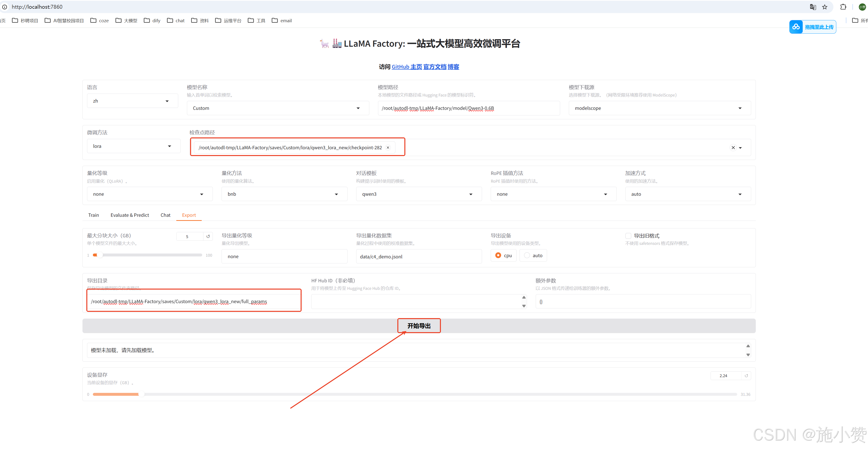Image resolution: width=868 pixels, height=449 pixels.
Task: Open the email bookmark folder
Action: (282, 21)
